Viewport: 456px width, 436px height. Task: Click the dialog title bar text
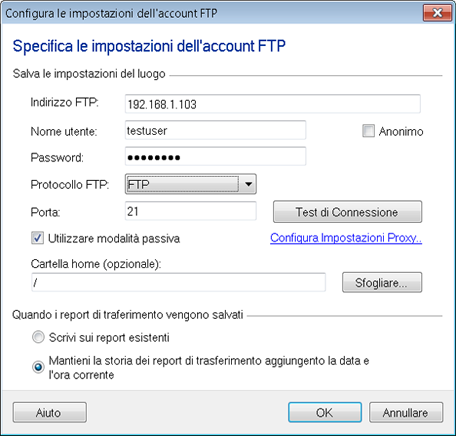[111, 13]
